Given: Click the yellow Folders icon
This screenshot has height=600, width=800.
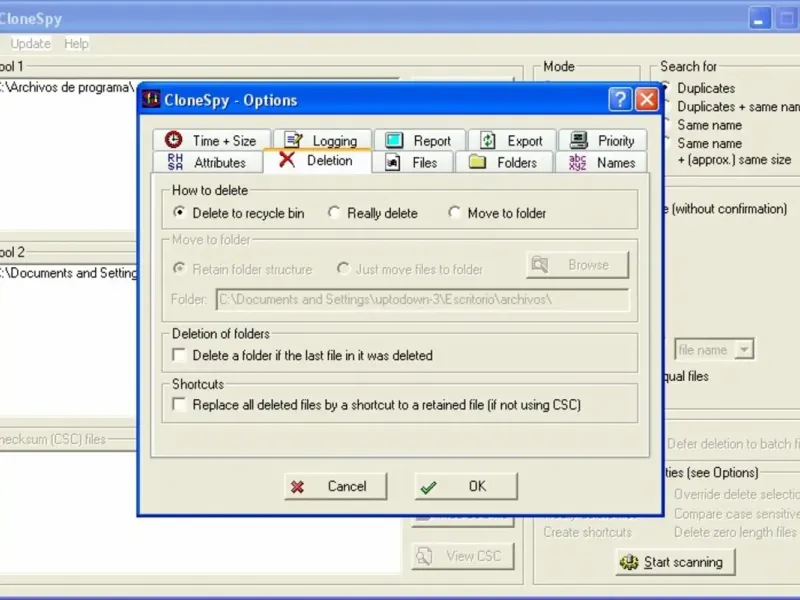Looking at the screenshot, I should point(477,162).
